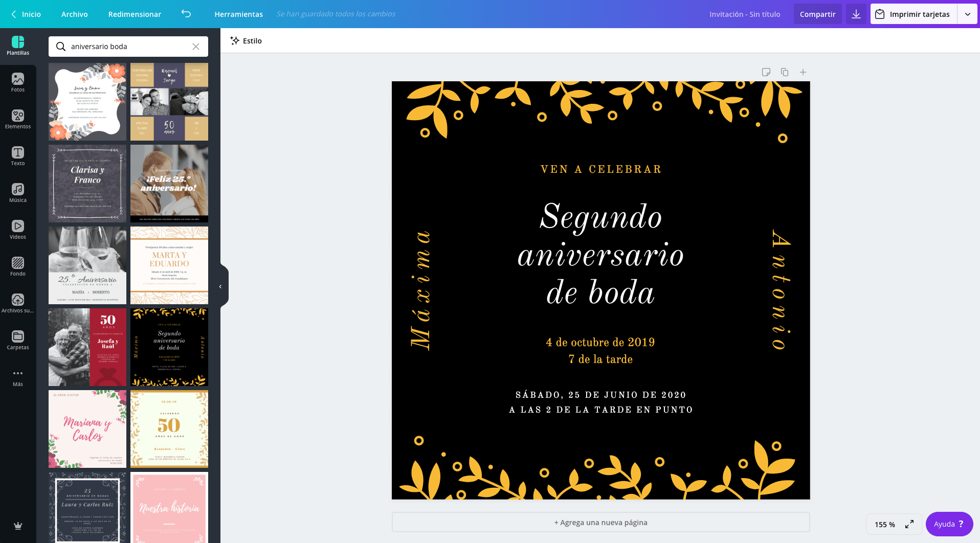The height and width of the screenshot is (543, 980).
Task: Open Archivos subidos panel
Action: (x=18, y=302)
